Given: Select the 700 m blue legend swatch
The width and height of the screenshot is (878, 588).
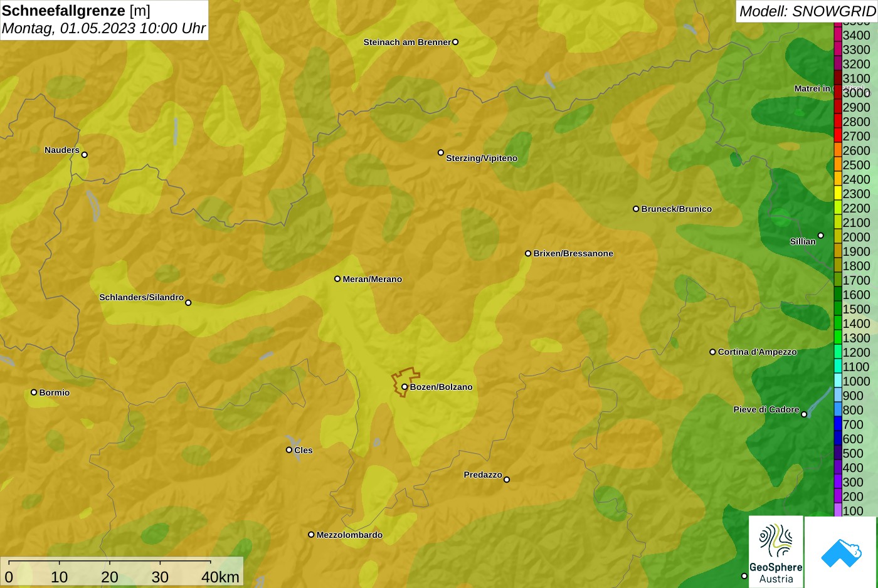Looking at the screenshot, I should 838,424.
